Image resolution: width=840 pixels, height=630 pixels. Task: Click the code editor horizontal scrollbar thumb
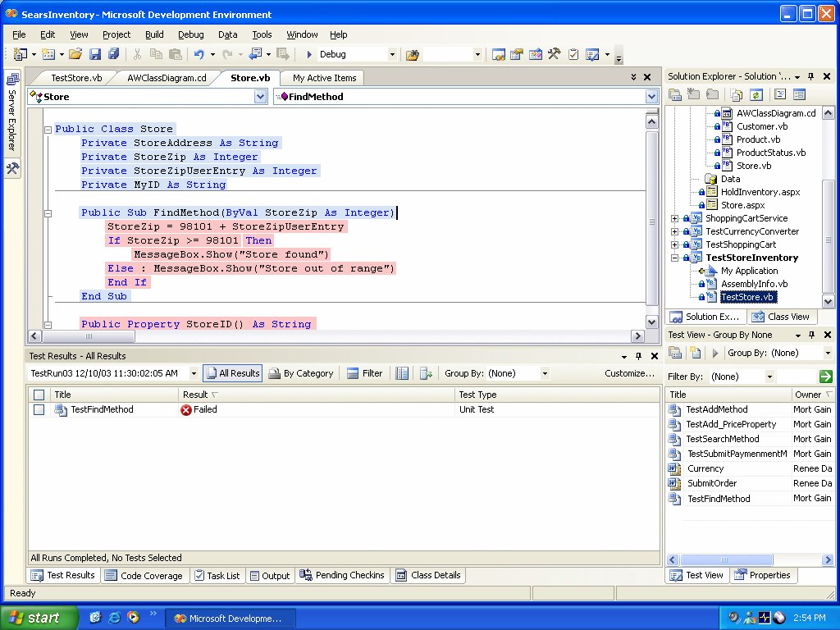click(x=89, y=336)
